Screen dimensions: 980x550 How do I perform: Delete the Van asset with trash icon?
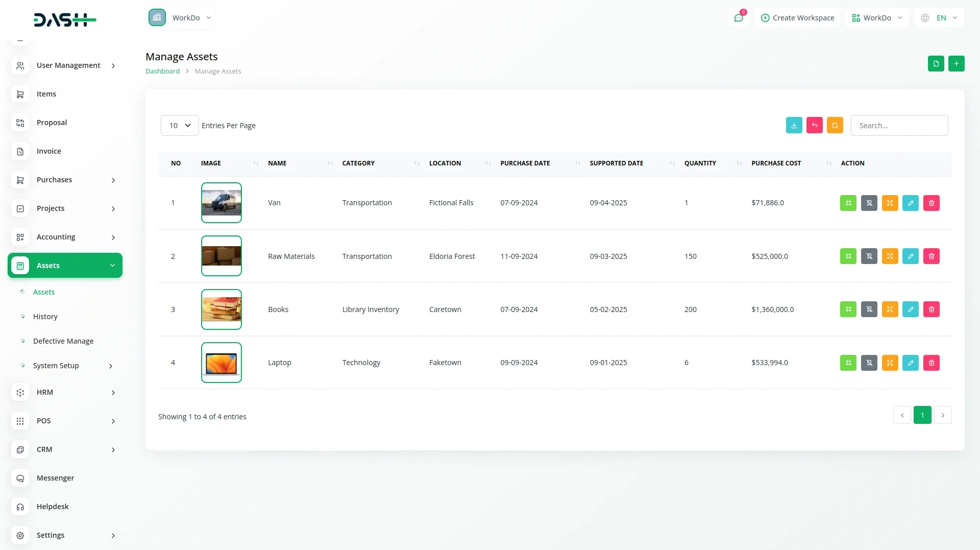pos(931,203)
